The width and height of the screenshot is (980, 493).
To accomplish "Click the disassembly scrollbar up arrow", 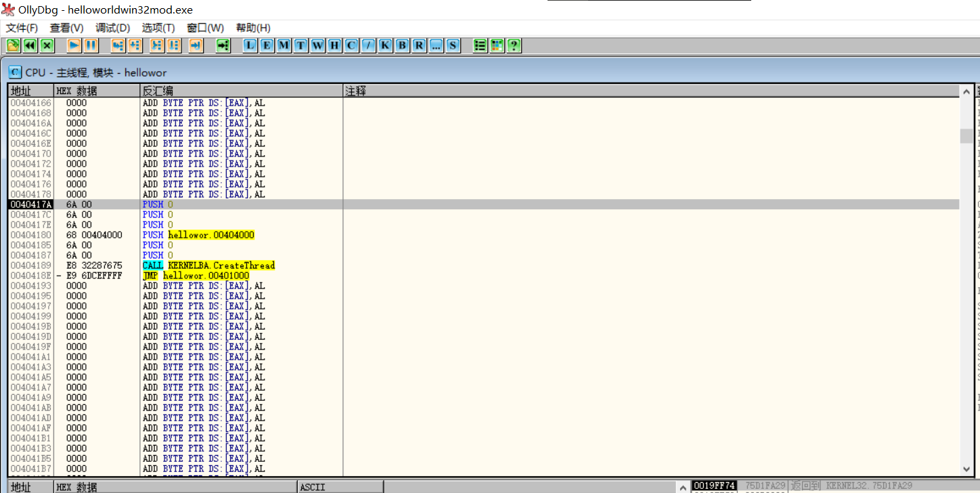I will click(x=966, y=91).
